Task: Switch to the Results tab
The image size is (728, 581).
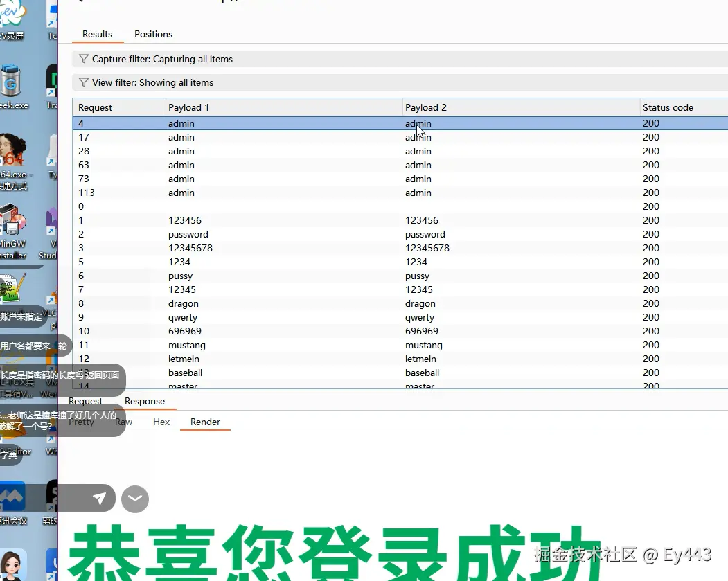Action: pyautogui.click(x=97, y=35)
